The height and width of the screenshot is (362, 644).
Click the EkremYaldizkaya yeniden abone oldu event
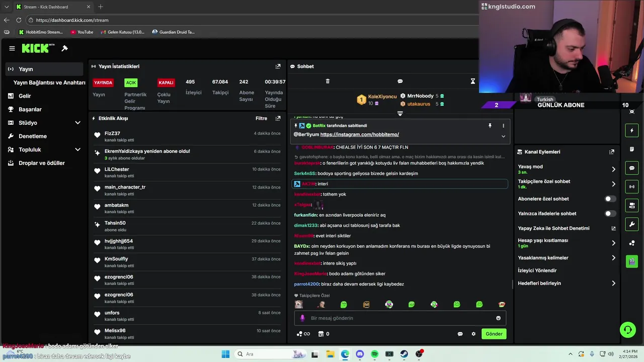187,154
